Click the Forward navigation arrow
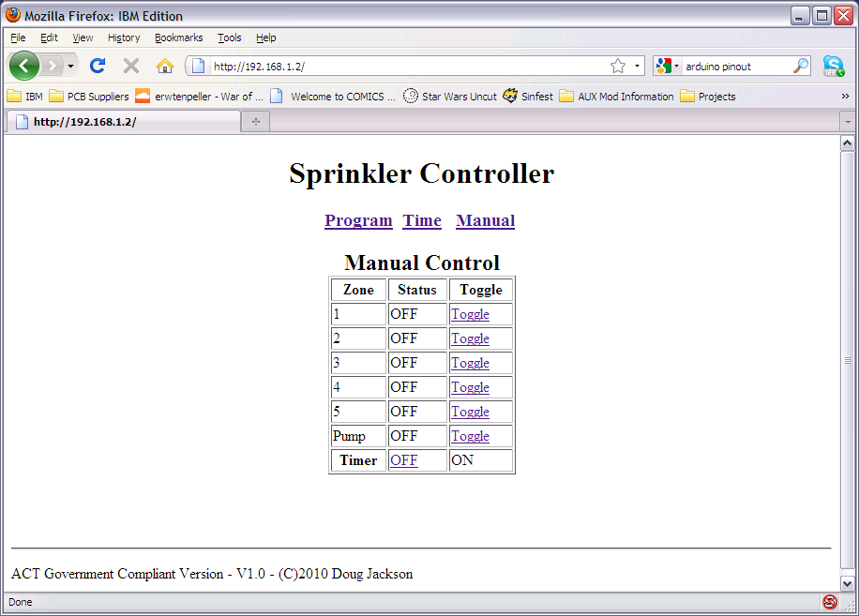The image size is (859, 616). pyautogui.click(x=52, y=67)
